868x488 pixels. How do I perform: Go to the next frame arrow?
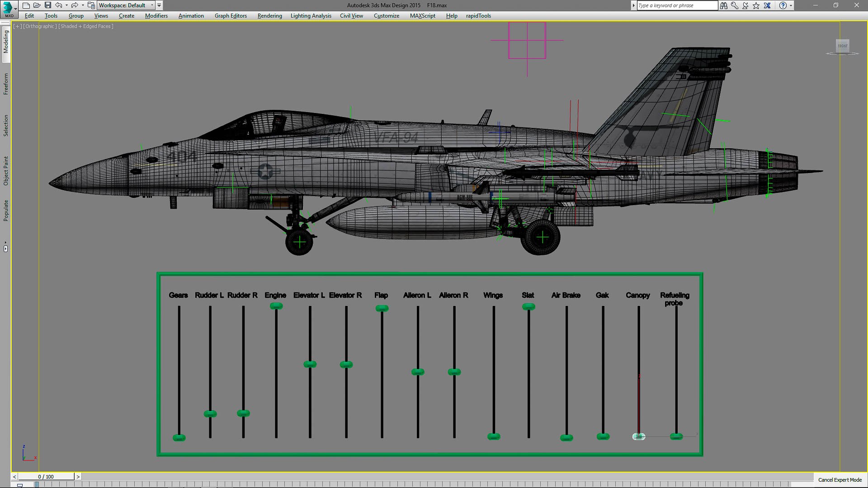click(x=78, y=476)
